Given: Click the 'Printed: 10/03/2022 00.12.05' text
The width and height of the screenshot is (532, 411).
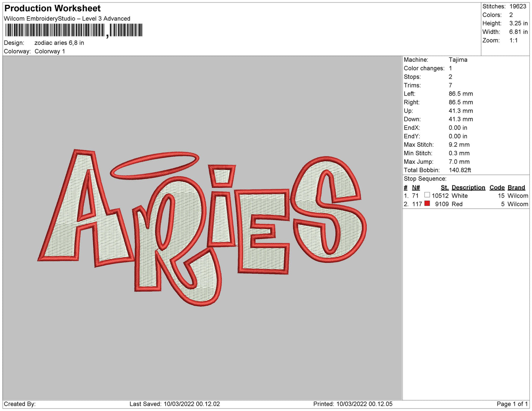Looking at the screenshot, I should pos(353,404).
